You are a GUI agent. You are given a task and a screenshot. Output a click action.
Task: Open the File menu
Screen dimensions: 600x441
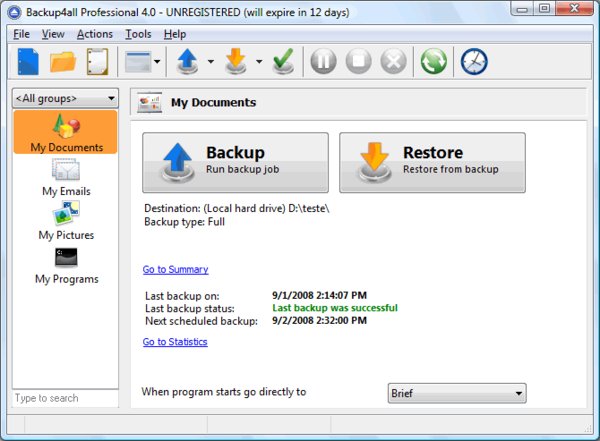(x=21, y=34)
